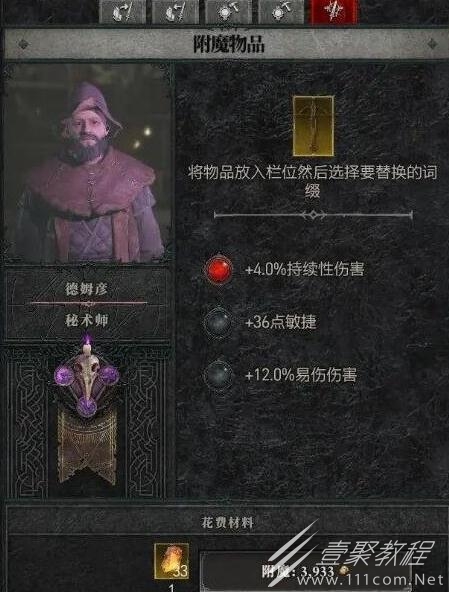The width and height of the screenshot is (449, 592).
Task: Select the red highlighted enchant tab
Action: [x=334, y=12]
